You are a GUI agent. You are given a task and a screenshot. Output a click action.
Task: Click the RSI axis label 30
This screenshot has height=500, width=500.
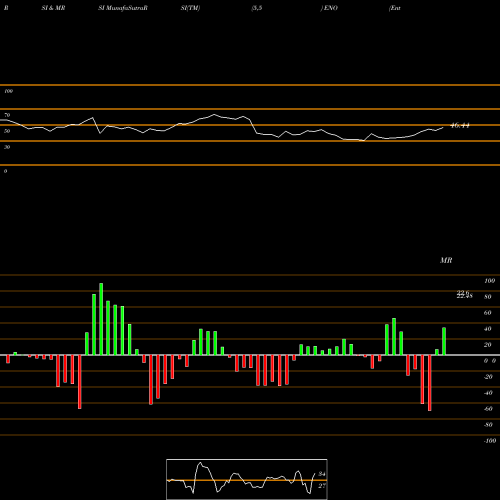tap(7, 147)
